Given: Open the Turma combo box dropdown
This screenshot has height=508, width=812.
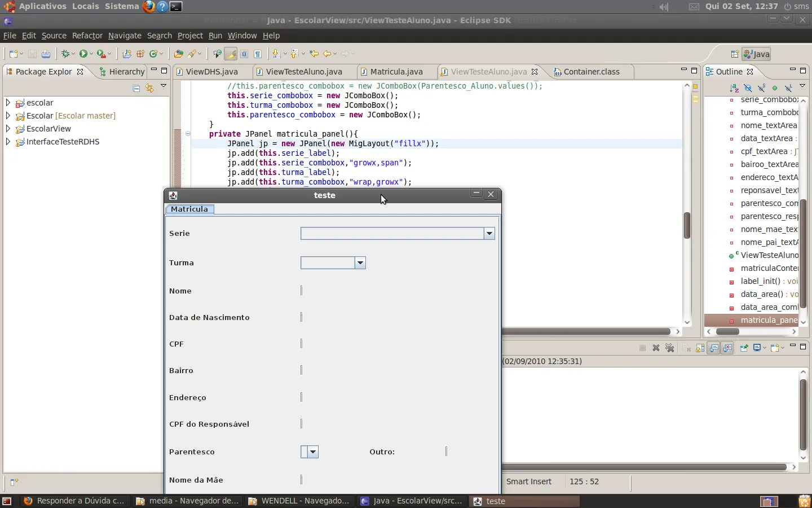Looking at the screenshot, I should pyautogui.click(x=360, y=263).
